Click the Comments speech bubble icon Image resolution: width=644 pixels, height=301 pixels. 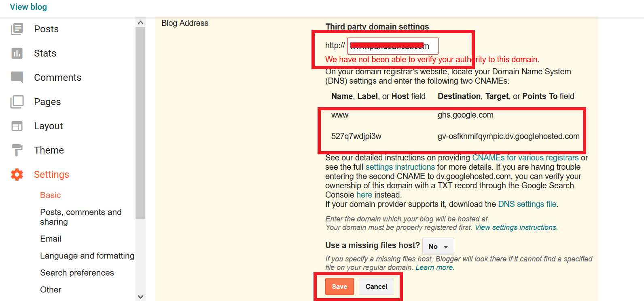[x=17, y=77]
